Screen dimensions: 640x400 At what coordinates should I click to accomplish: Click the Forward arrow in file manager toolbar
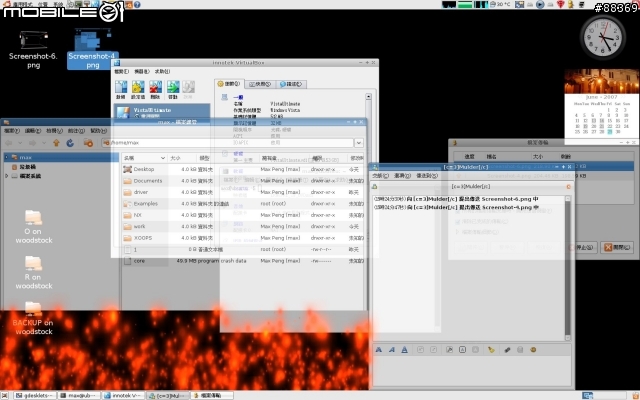(x=33, y=143)
